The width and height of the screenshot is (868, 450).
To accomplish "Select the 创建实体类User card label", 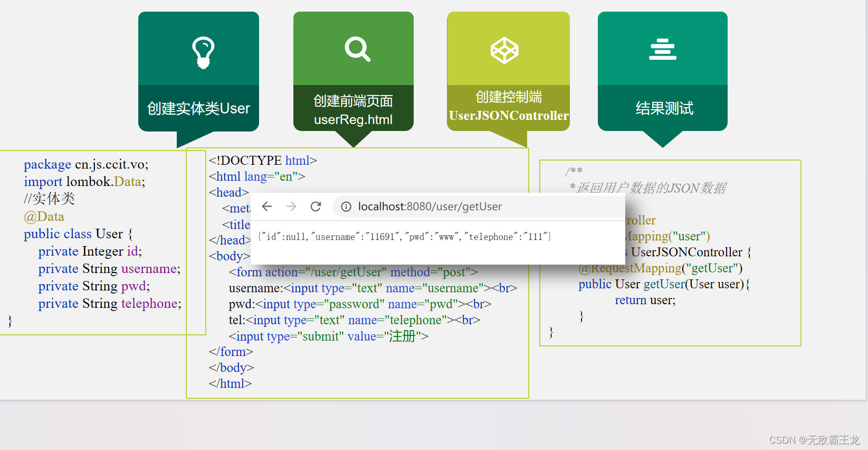I will coord(198,108).
